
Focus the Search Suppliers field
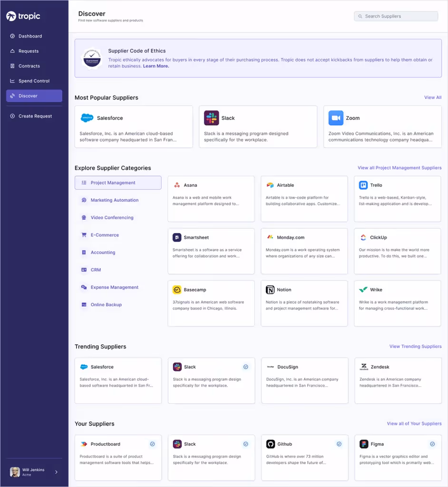[396, 16]
